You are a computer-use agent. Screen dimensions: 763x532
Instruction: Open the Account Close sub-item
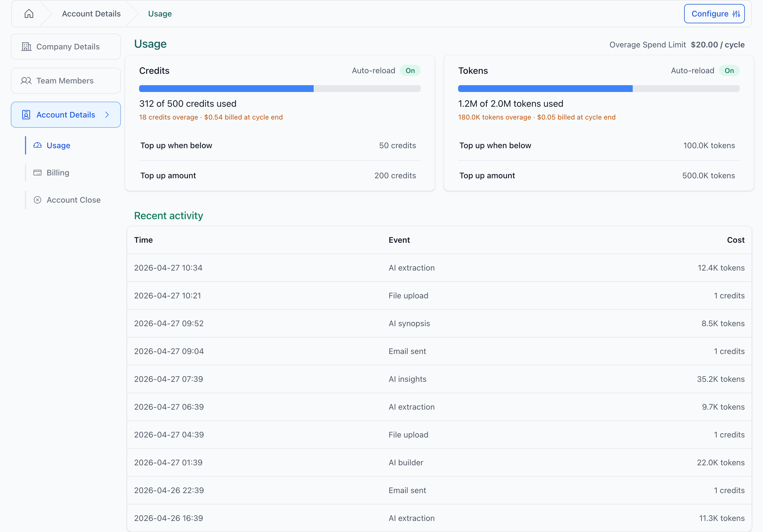tap(74, 200)
